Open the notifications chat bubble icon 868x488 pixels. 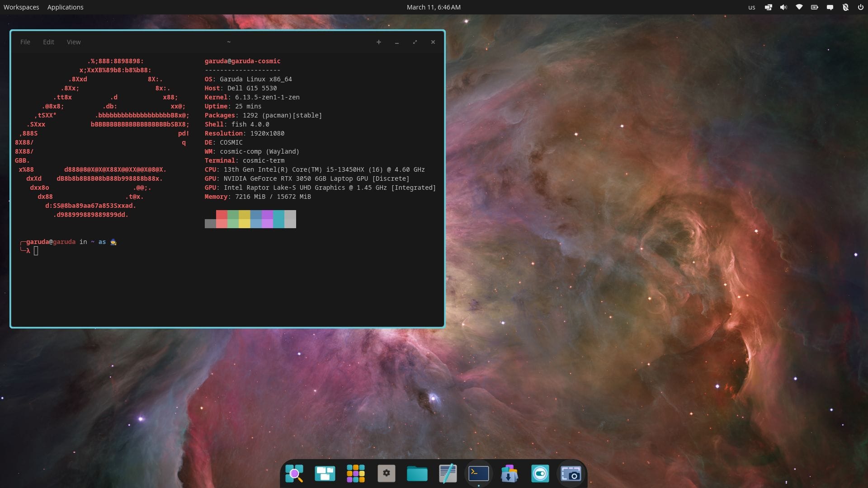830,7
